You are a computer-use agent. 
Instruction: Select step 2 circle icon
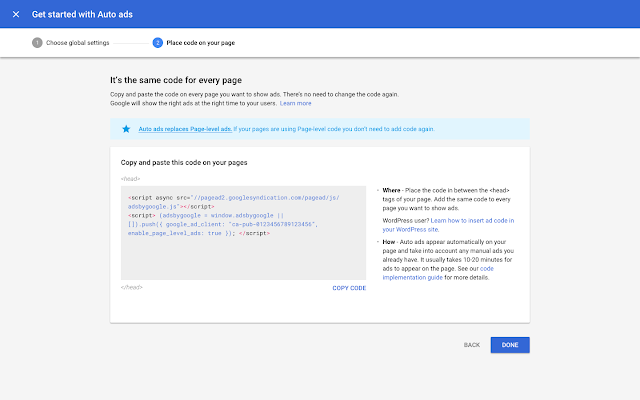158,43
